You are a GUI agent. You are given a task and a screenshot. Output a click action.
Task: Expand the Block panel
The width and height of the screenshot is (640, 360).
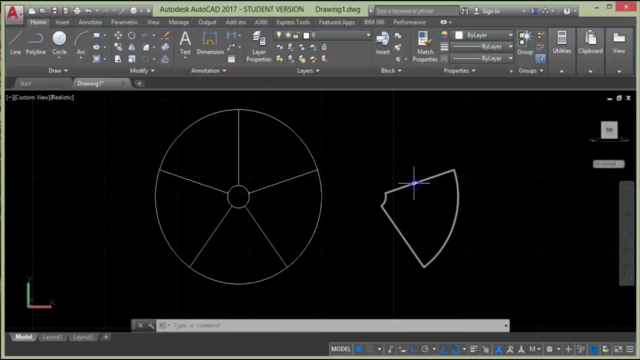click(391, 71)
